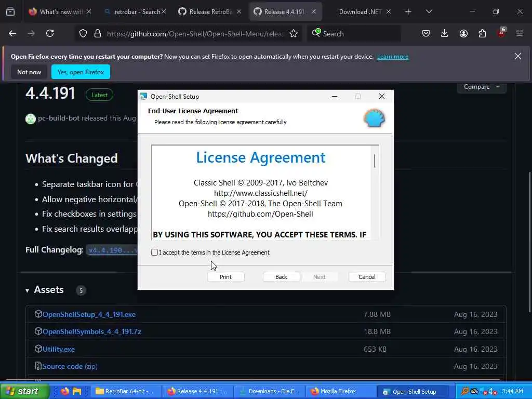Switch to Downloads - File Explorer taskbar item

click(270, 391)
